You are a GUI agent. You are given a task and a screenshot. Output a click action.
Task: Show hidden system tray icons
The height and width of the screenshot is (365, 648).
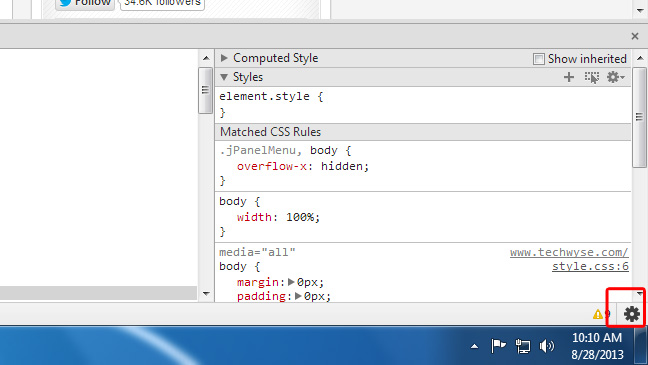pos(474,346)
